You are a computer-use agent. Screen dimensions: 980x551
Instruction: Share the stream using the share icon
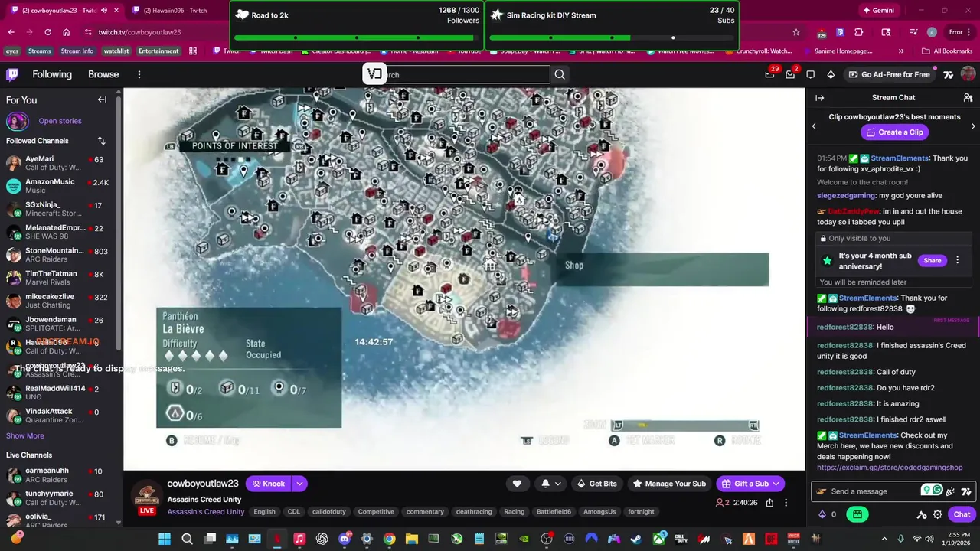click(x=769, y=503)
